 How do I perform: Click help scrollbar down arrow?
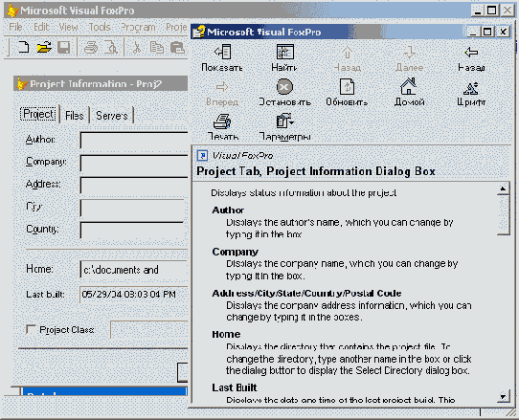click(x=503, y=396)
